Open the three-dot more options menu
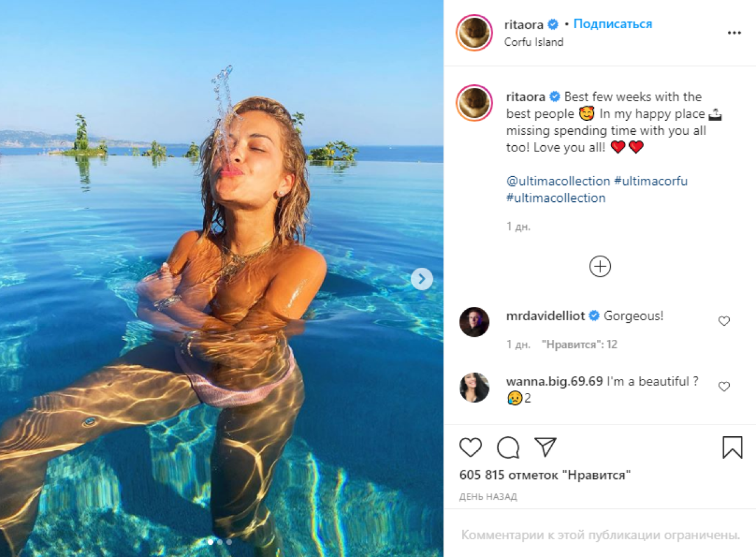The image size is (756, 557). point(734,33)
